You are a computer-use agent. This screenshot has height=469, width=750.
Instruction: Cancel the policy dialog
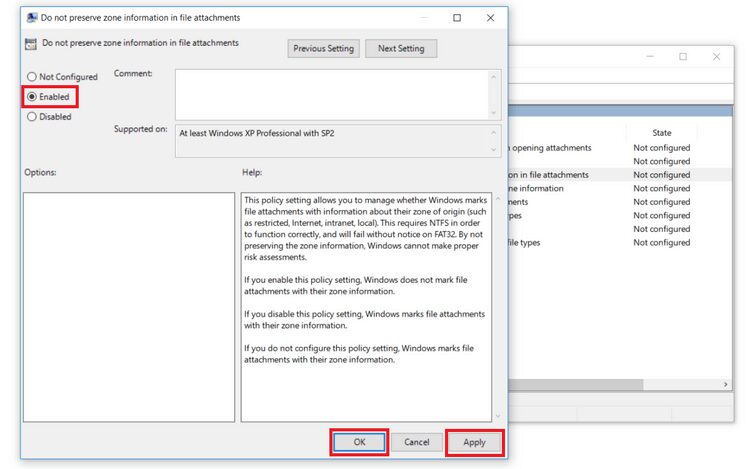click(417, 442)
